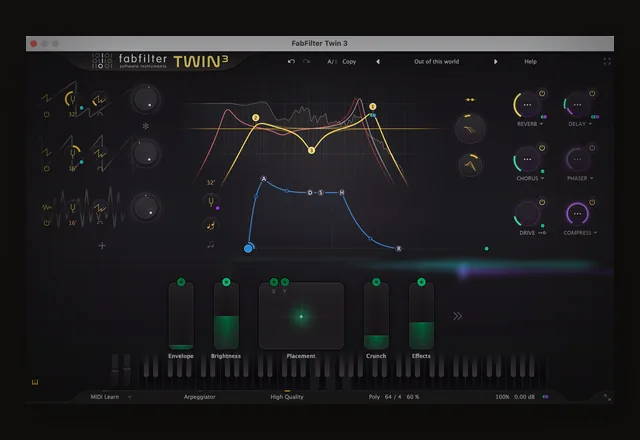
Task: Select the envelope Hold point H
Action: [342, 192]
